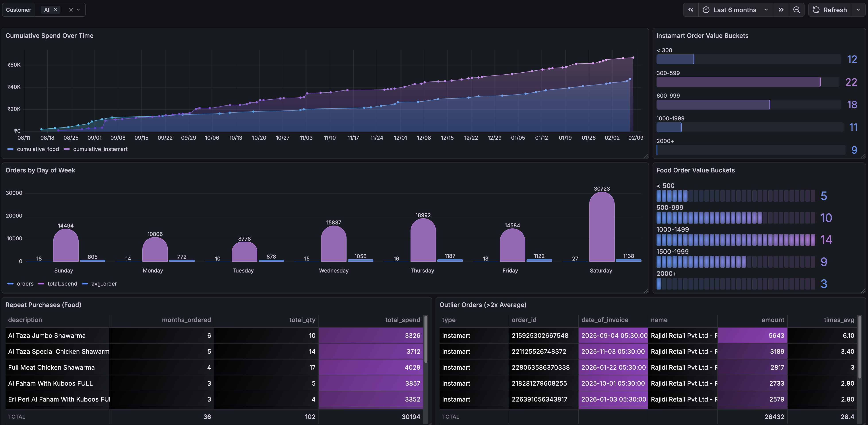Expand the refresh interval dropdown next to Refresh
This screenshot has width=868, height=425.
(x=858, y=10)
